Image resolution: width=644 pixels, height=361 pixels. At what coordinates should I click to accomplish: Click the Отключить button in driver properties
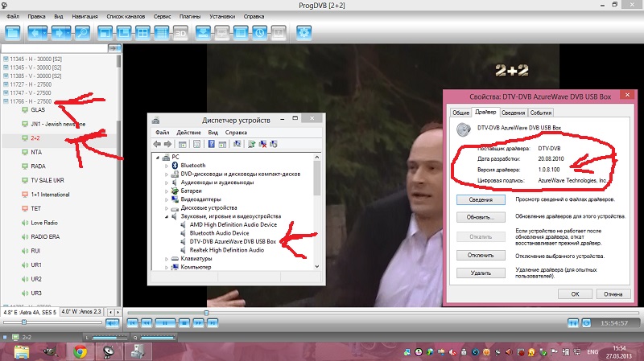(x=480, y=255)
